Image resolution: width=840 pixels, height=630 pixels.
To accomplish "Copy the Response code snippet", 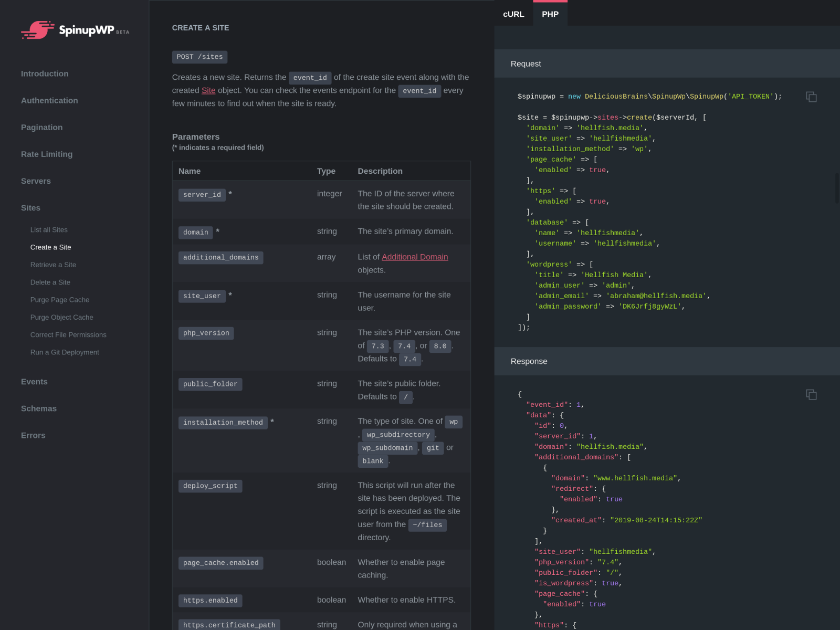I will (811, 394).
